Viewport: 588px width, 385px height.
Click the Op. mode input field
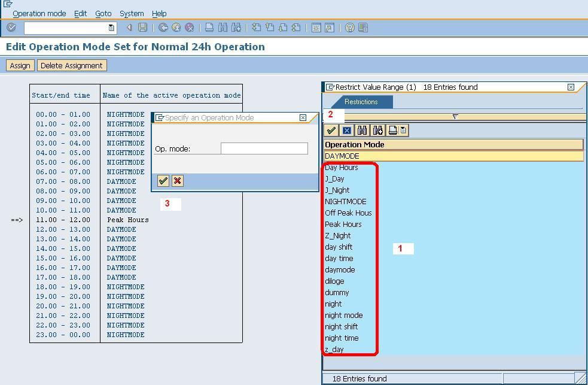click(264, 148)
